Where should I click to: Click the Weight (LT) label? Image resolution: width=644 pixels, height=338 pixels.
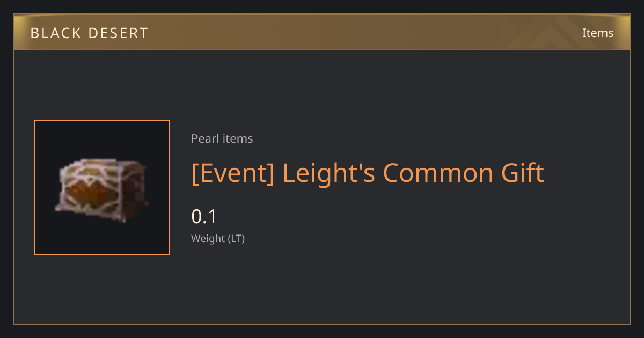point(218,239)
